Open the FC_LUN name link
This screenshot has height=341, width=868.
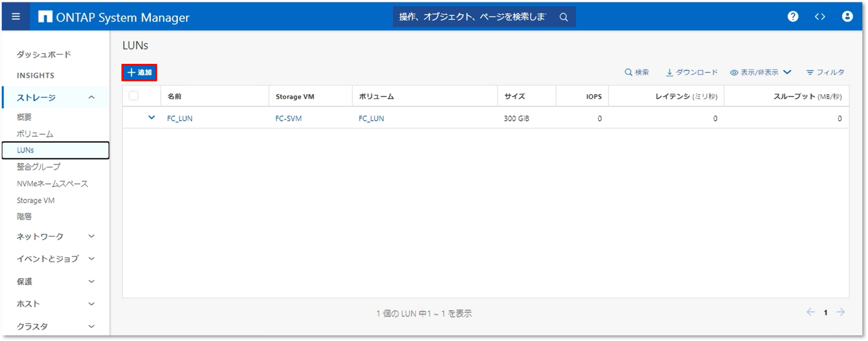pyautogui.click(x=180, y=119)
